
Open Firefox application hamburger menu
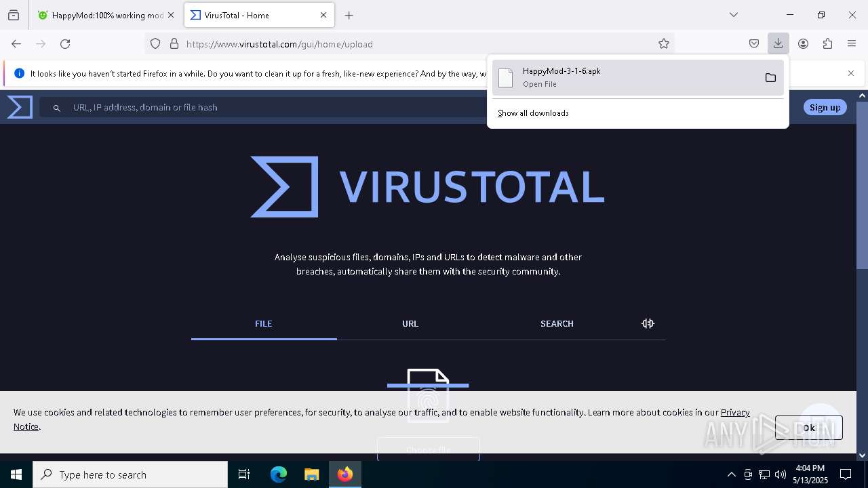click(x=852, y=44)
